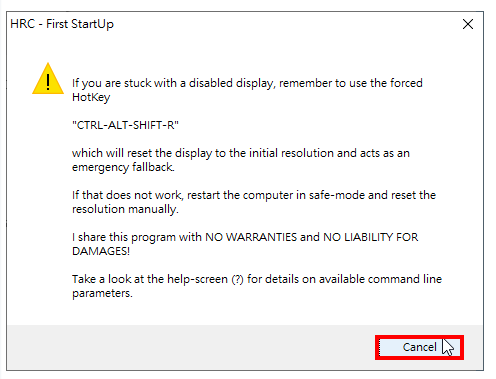496x379 pixels.
Task: Click the "NO LIABILITY FOR" phrase
Action: coord(370,237)
